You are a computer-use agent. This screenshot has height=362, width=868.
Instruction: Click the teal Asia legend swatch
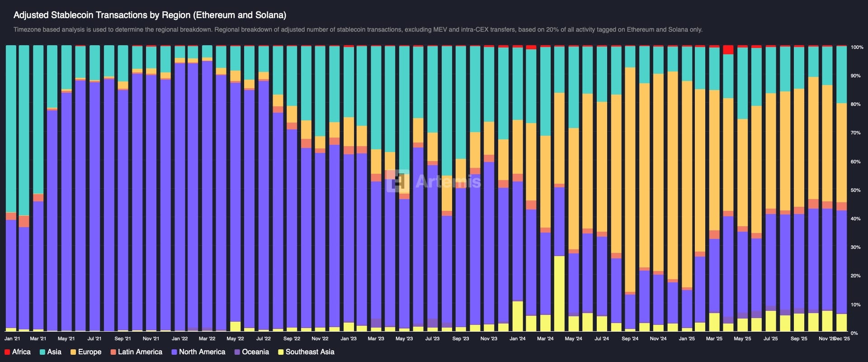point(42,352)
